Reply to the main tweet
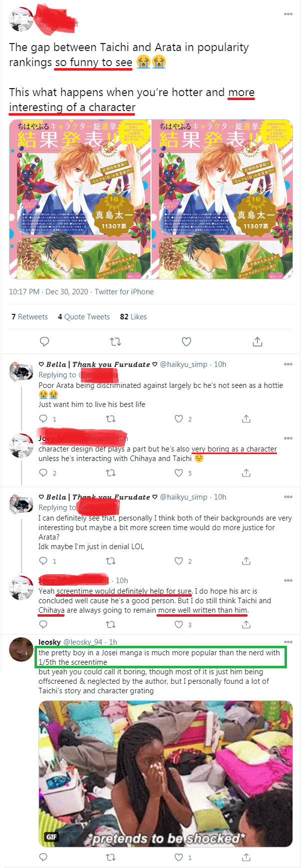This screenshot has height=868, width=301. point(44,342)
